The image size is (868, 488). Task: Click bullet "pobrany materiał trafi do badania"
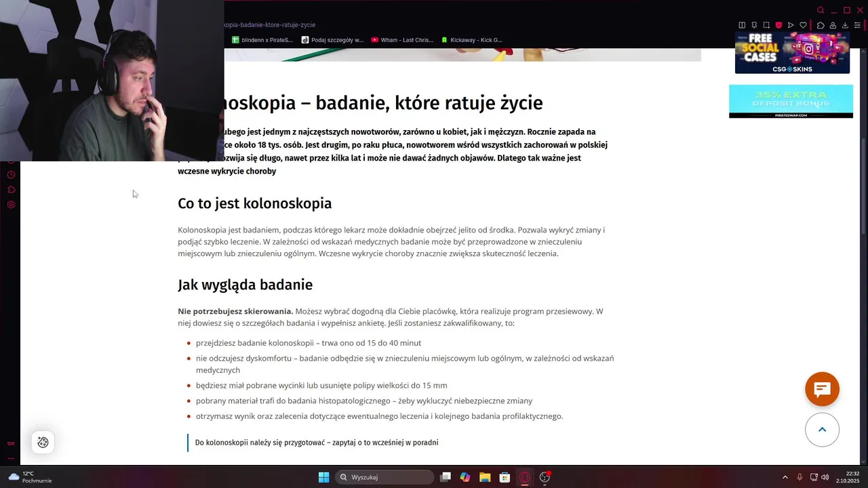(x=364, y=401)
